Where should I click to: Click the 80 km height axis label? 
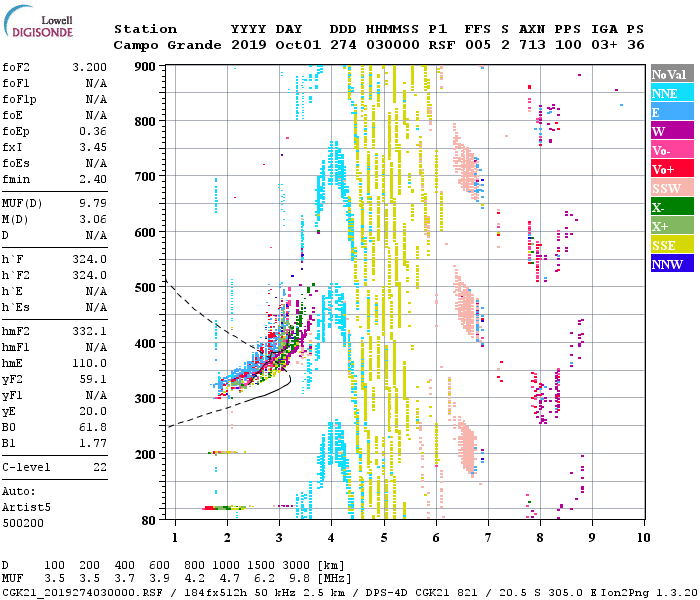pos(148,520)
